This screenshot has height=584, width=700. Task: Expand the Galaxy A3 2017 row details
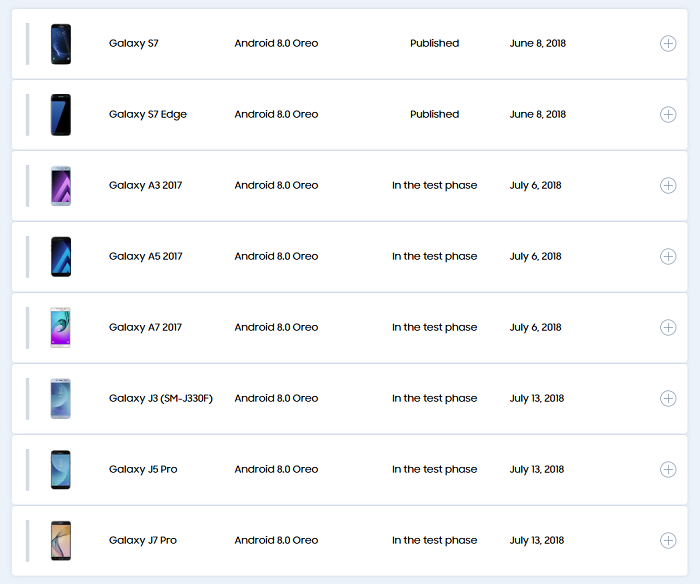[x=668, y=185]
